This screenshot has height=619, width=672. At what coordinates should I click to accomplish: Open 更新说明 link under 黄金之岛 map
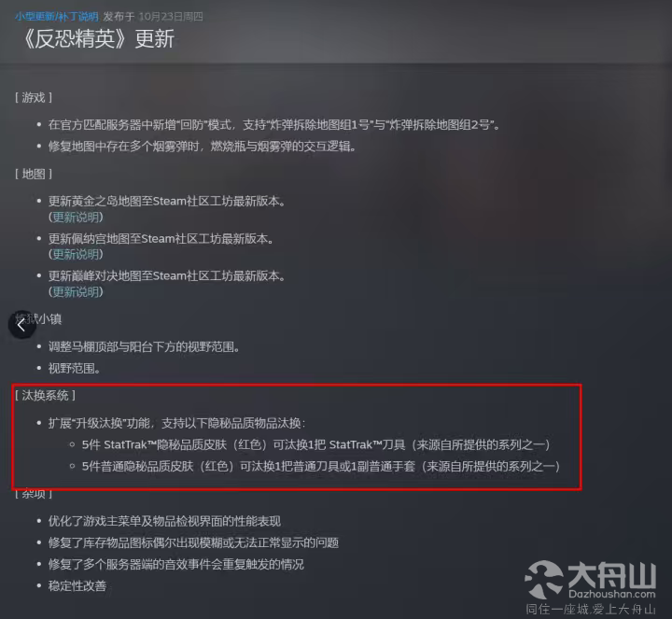tap(77, 217)
